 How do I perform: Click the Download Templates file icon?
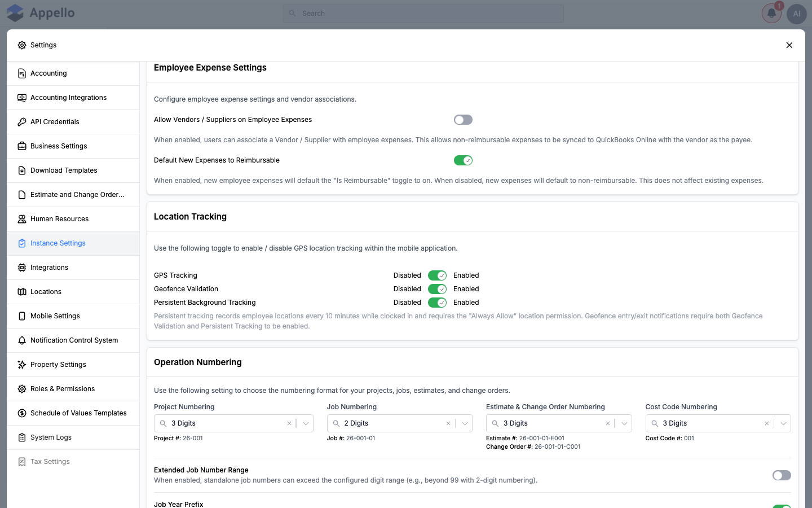point(22,170)
